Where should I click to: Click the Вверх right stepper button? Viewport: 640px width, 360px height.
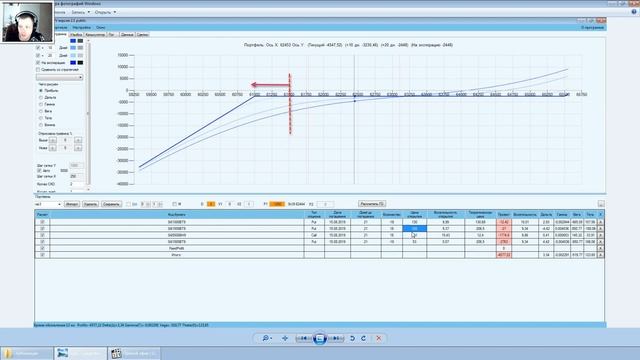tap(78, 140)
